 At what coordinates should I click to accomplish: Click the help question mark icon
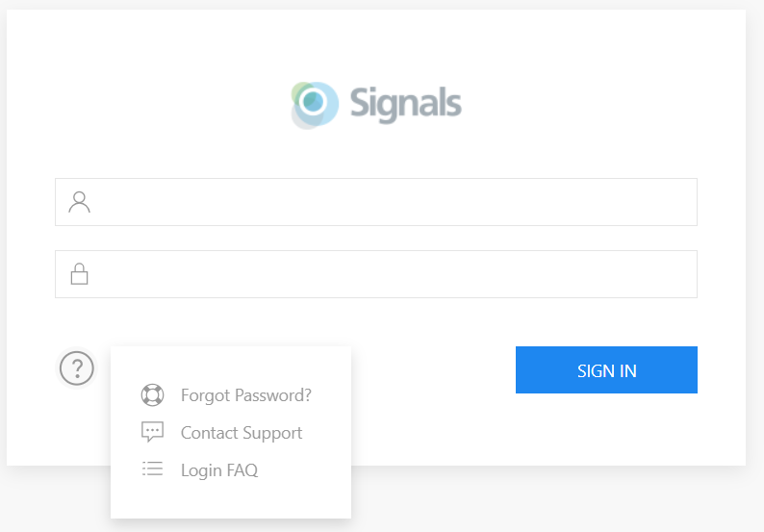coord(77,368)
